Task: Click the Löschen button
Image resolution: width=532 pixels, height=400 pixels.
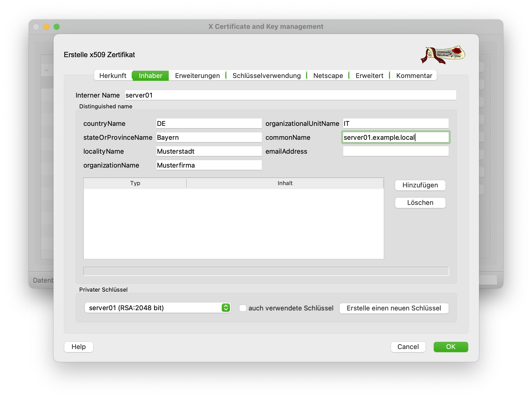Action: click(x=420, y=203)
